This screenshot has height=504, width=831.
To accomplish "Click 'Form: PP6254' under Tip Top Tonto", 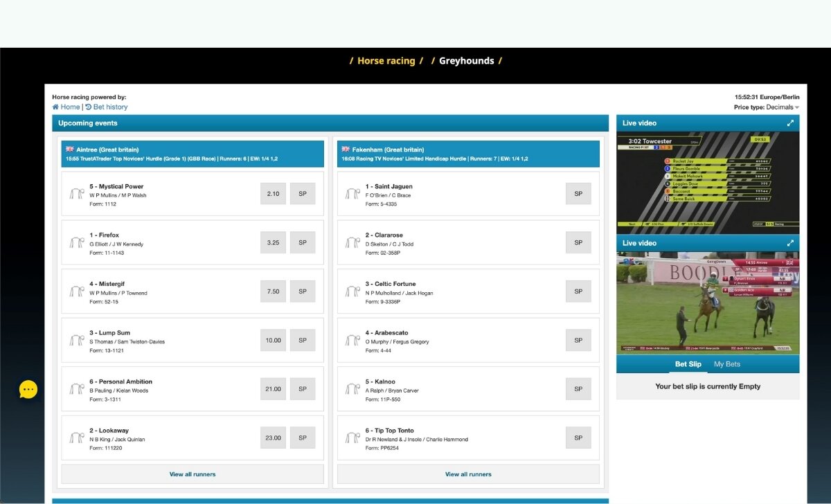I will point(382,448).
